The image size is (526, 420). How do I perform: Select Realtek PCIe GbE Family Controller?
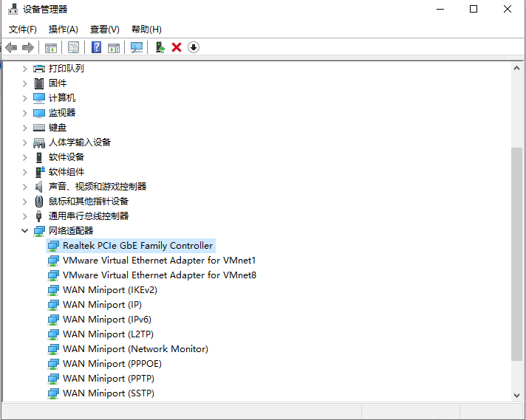pyautogui.click(x=137, y=246)
